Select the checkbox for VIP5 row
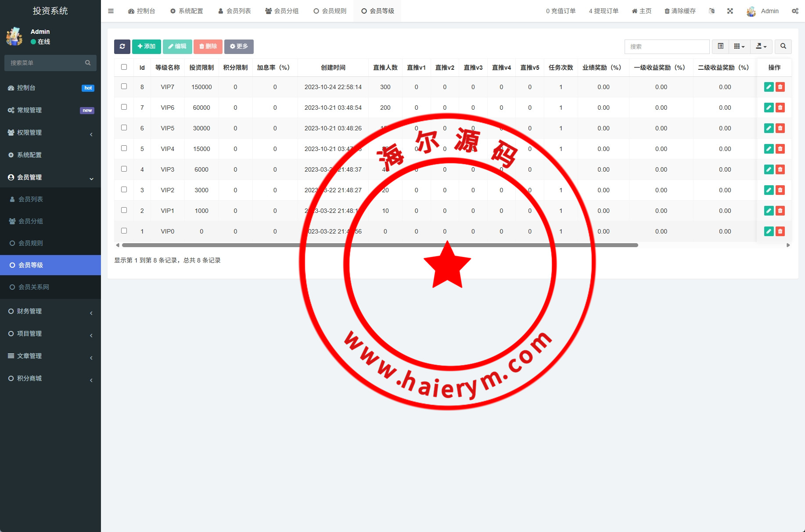The image size is (805, 532). 124,128
